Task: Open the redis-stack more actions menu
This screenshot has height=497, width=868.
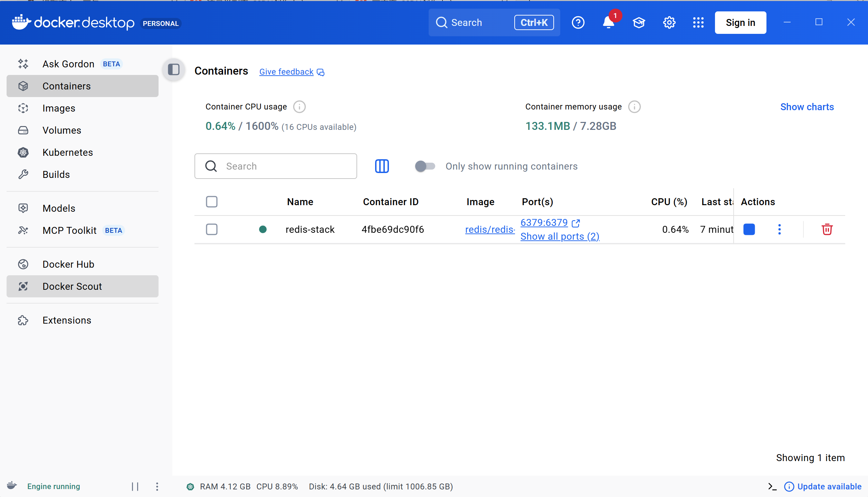Action: pyautogui.click(x=779, y=229)
